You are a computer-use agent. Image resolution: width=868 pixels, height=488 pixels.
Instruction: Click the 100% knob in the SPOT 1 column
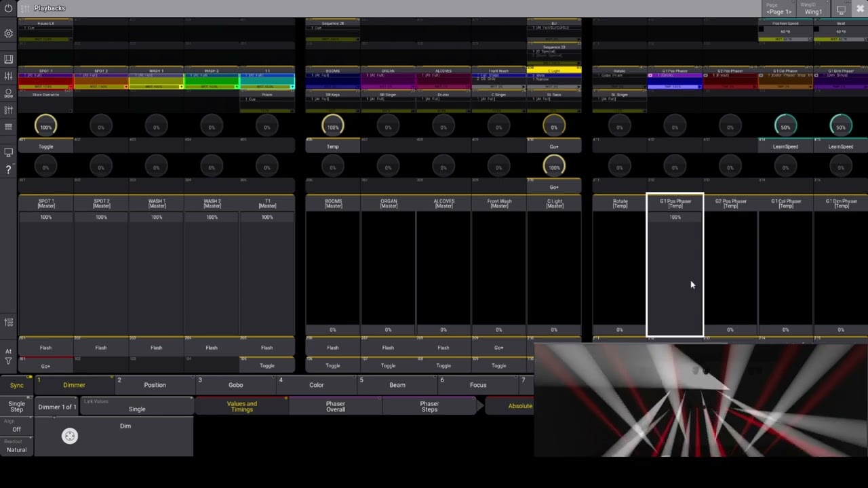click(x=45, y=127)
